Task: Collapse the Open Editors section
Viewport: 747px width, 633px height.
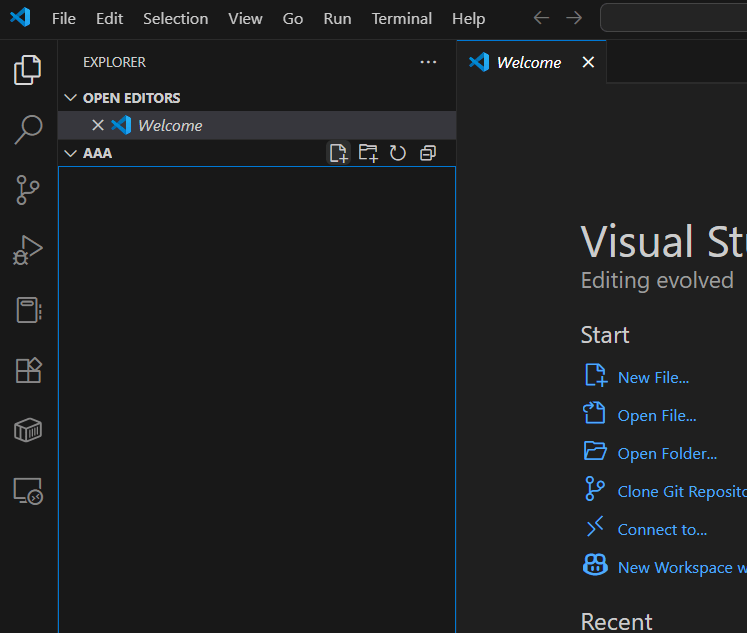Action: 71,98
